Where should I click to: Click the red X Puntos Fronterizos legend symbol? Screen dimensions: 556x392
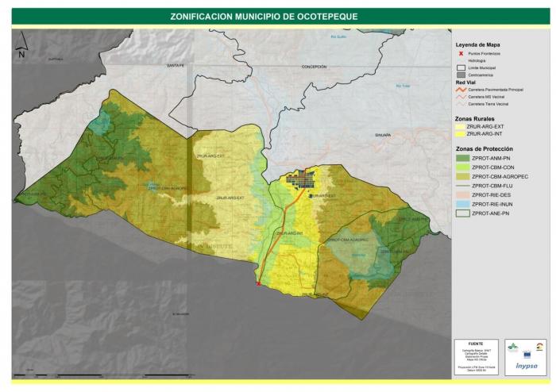pos(460,52)
